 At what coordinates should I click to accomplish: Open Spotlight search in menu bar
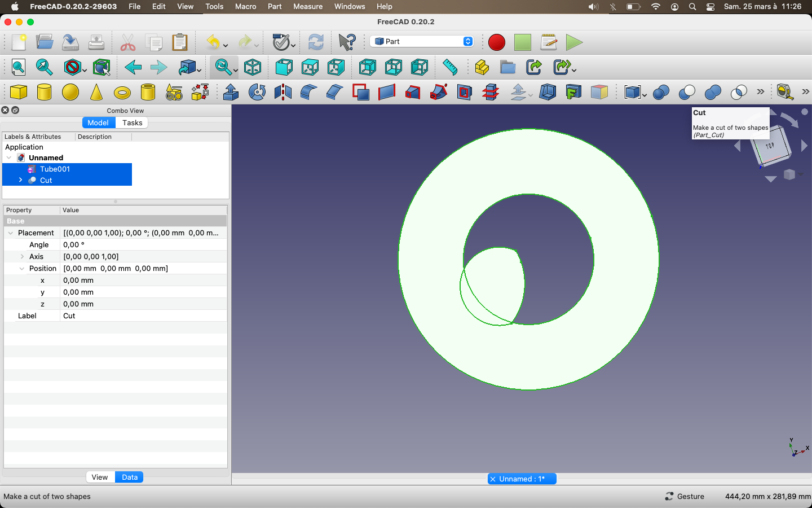pyautogui.click(x=692, y=7)
